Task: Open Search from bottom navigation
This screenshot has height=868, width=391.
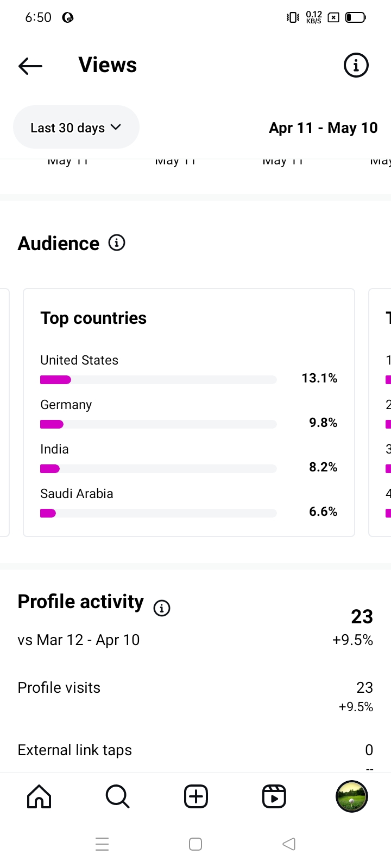Action: 117,796
